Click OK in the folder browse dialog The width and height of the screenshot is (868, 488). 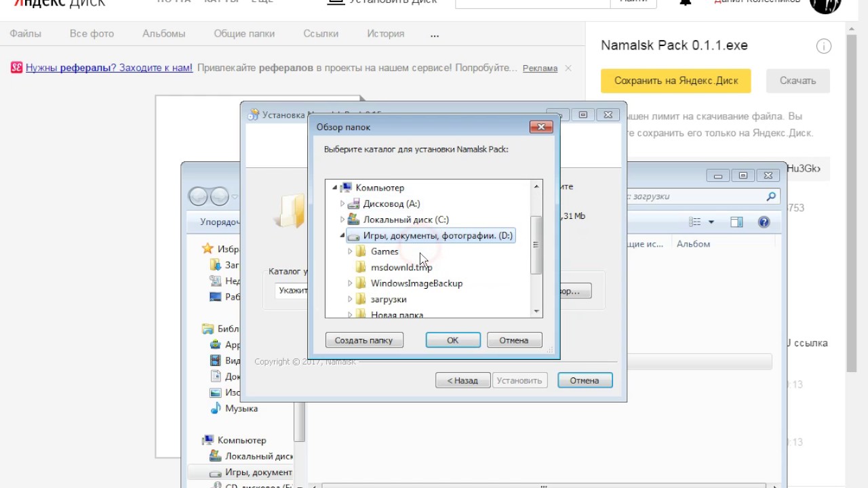point(453,340)
